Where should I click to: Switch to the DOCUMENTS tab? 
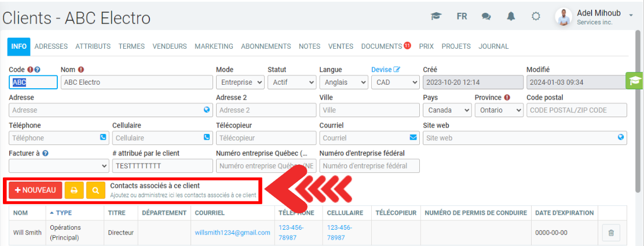381,46
